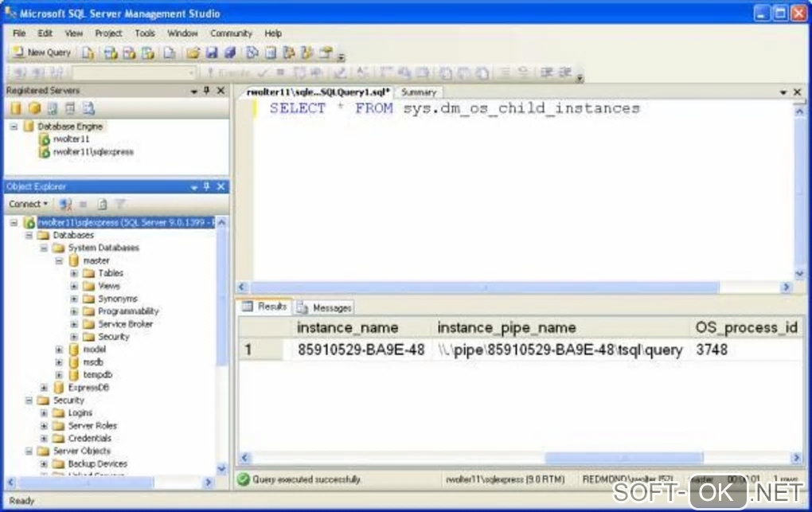Expand the Tables folder under master
The width and height of the screenshot is (812, 512).
74,273
